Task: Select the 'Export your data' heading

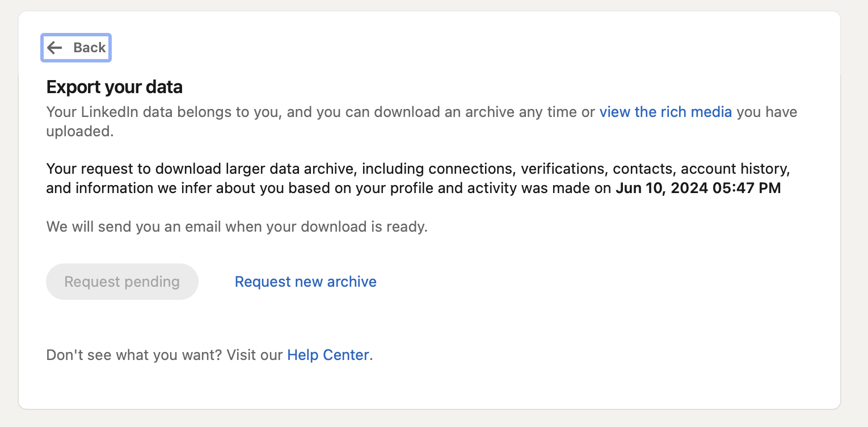Action: click(x=115, y=87)
